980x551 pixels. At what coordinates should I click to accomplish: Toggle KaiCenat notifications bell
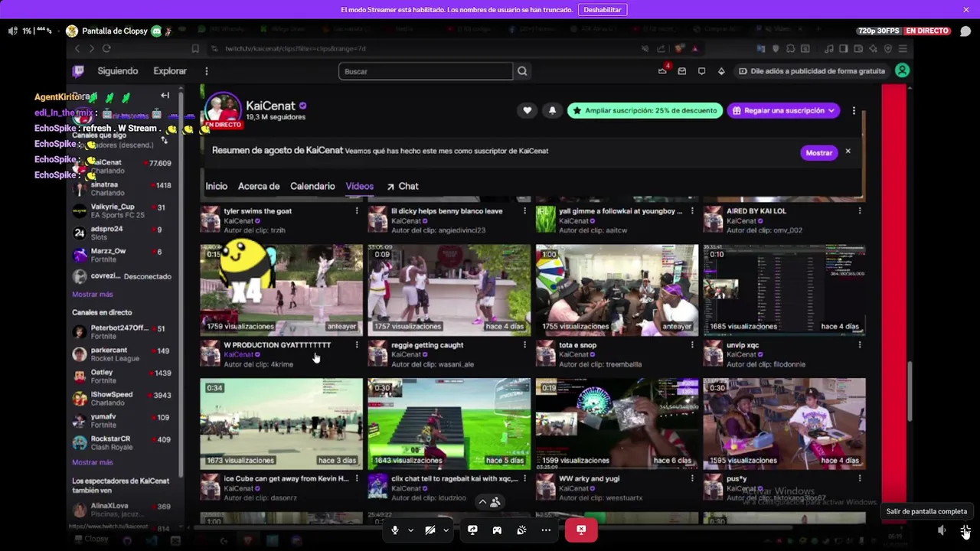pyautogui.click(x=552, y=110)
